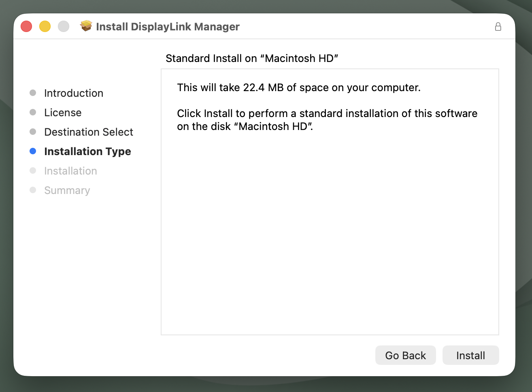
Task: Select the License step in sidebar
Action: coord(63,113)
